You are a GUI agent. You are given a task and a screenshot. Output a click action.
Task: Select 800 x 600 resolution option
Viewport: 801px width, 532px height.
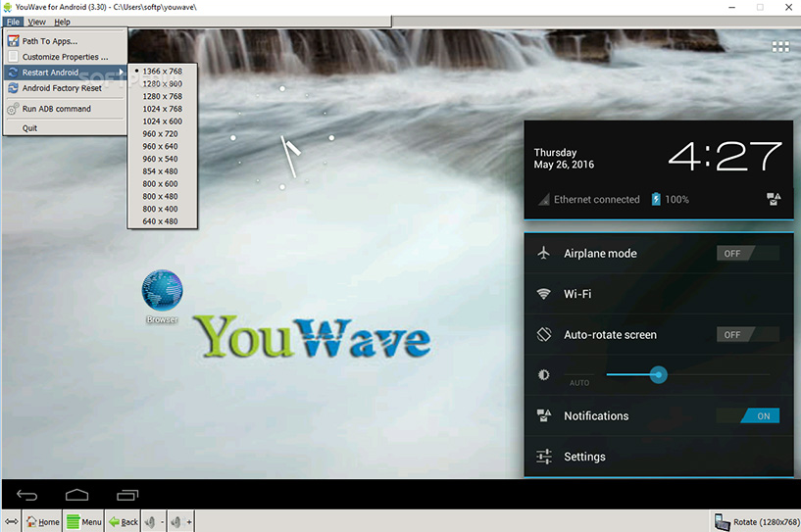[163, 184]
